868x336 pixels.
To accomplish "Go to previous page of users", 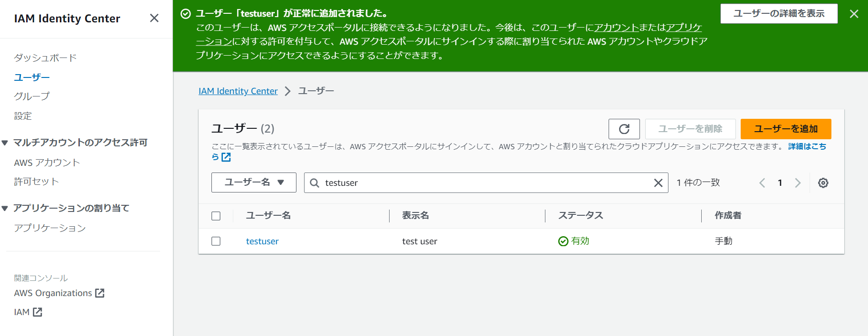I will (762, 183).
